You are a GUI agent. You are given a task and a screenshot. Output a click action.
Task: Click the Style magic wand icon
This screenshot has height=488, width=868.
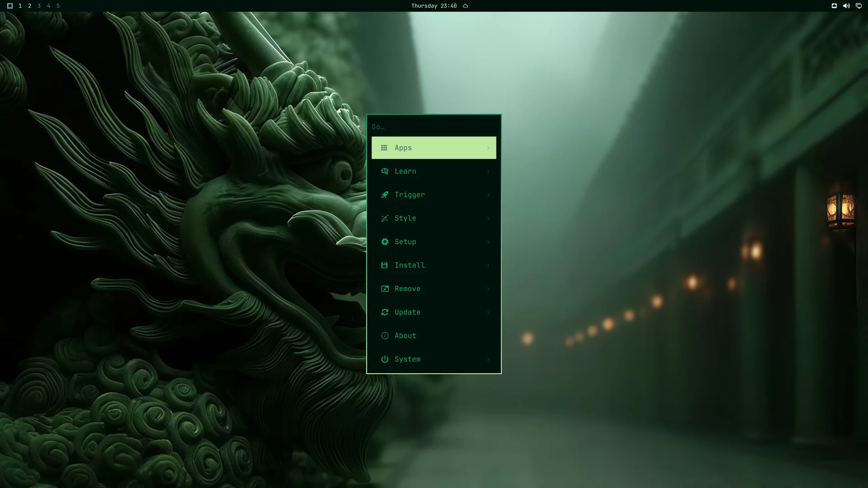pos(385,218)
